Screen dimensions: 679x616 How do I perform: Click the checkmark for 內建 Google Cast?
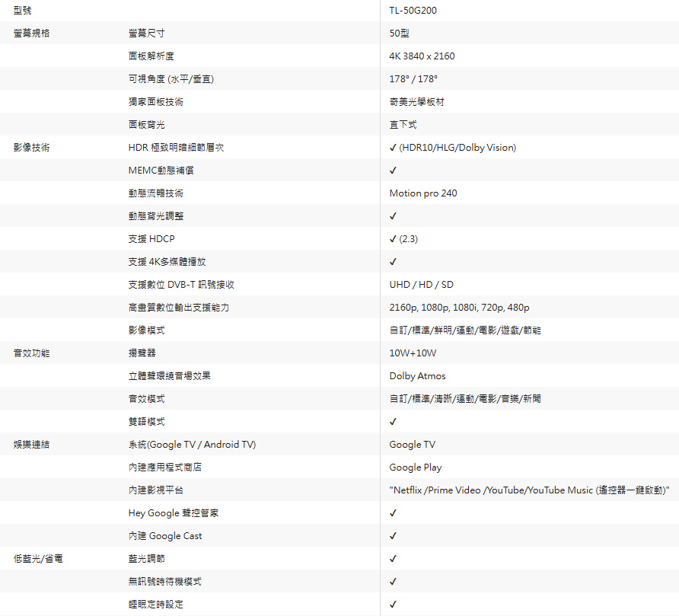[x=393, y=536]
